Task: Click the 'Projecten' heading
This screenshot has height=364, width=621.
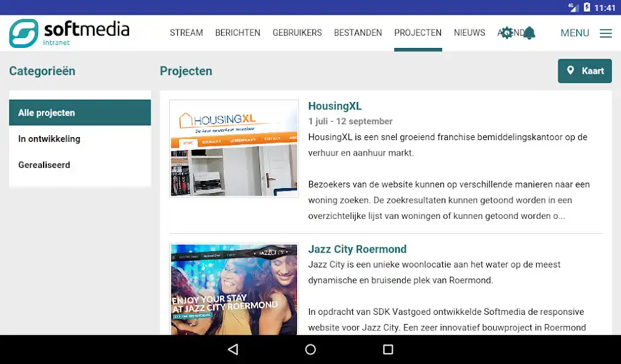Action: [186, 71]
